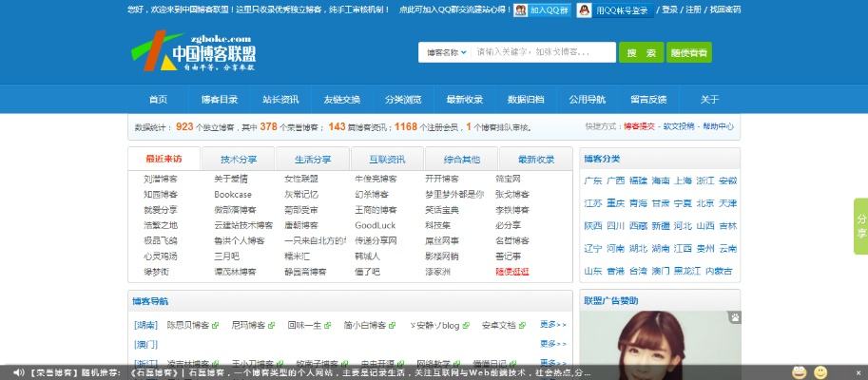Viewport: 868px width, 380px height.
Task: Click the 随便看看 button
Action: point(688,52)
